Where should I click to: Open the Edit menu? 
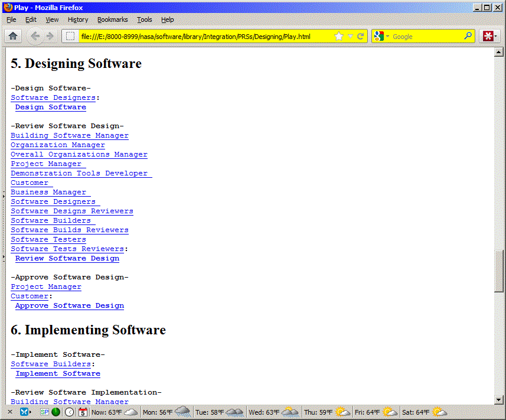click(31, 19)
